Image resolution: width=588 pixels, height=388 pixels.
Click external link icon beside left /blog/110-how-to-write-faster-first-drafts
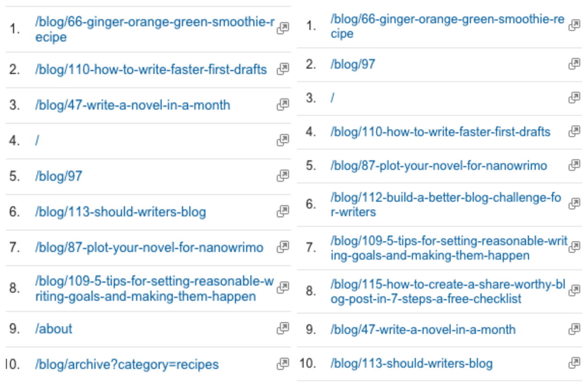coord(283,69)
